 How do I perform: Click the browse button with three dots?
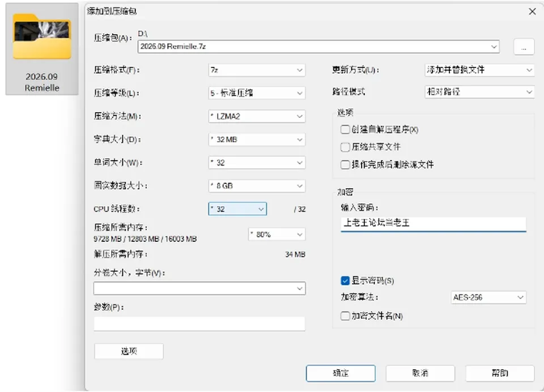[x=524, y=47]
